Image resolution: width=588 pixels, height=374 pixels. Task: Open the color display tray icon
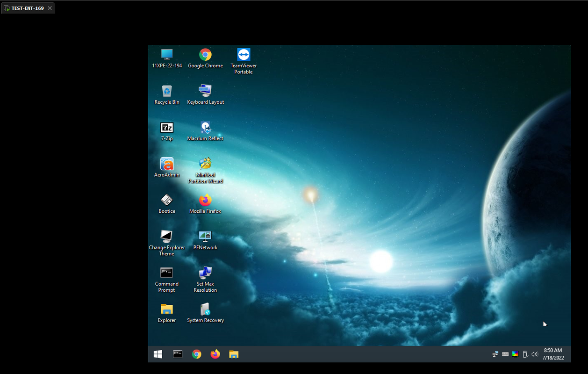click(515, 354)
